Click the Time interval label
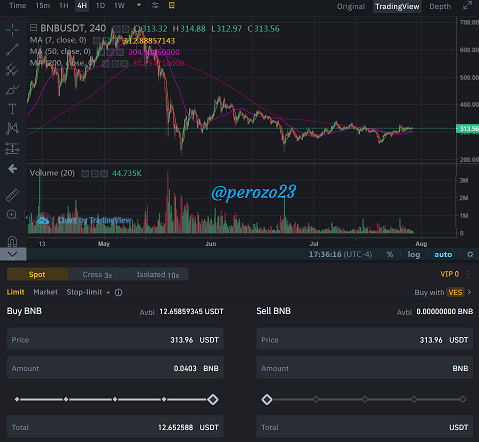Screen dimensions: 479x442 tap(18, 6)
